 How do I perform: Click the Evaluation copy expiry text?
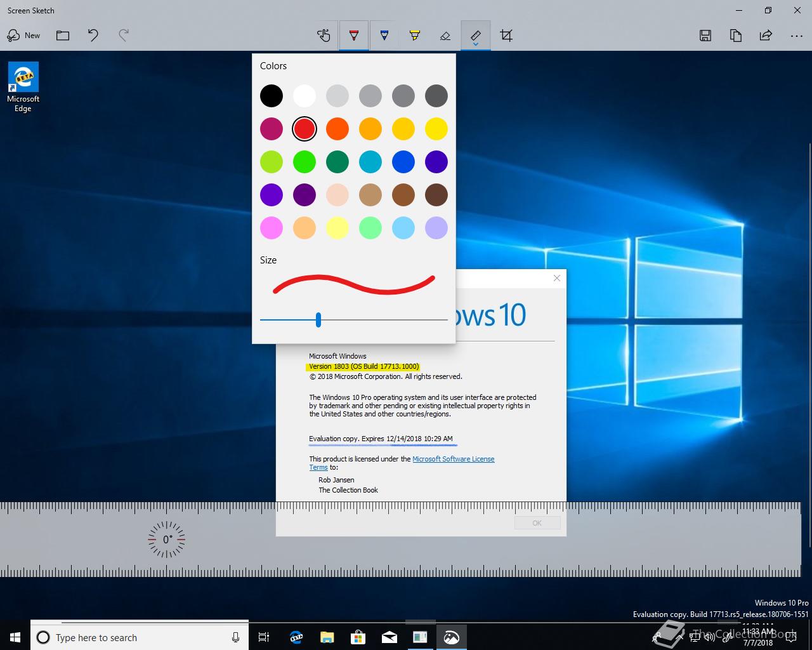pos(381,439)
